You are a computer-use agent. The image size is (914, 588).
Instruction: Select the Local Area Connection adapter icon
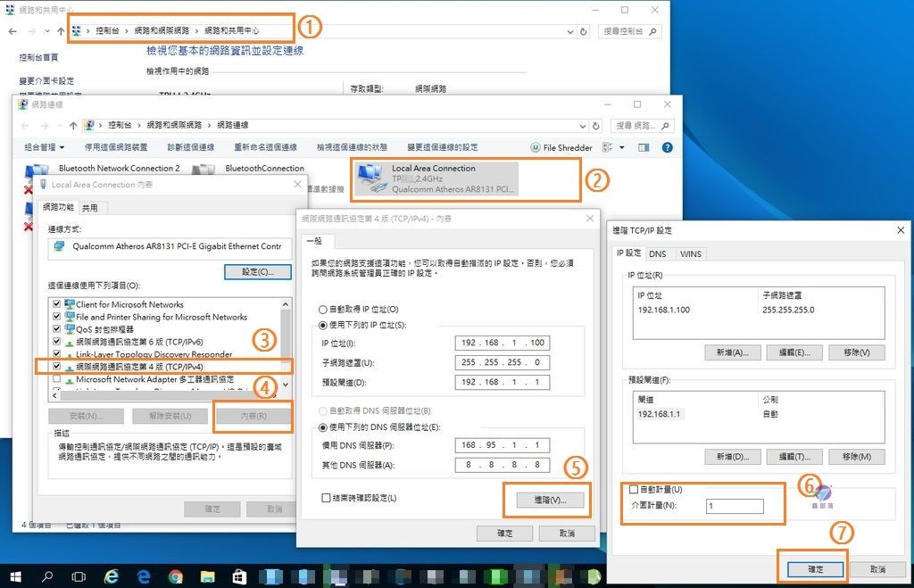pyautogui.click(x=372, y=178)
